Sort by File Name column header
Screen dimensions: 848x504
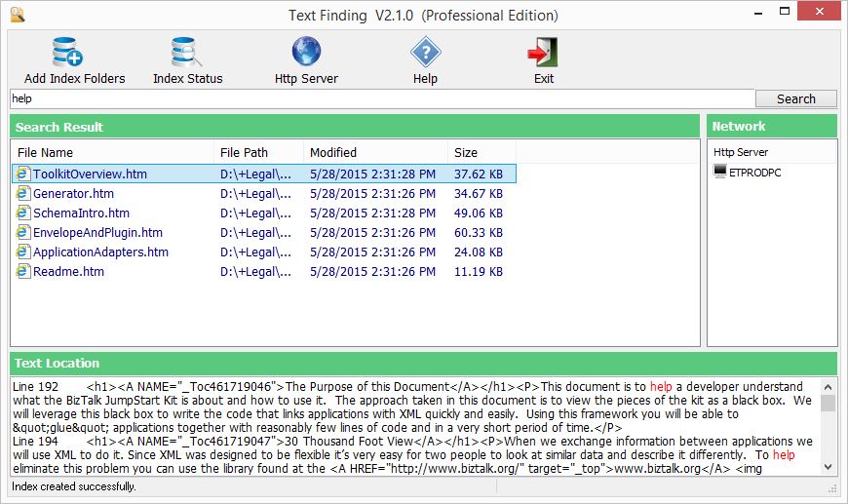pyautogui.click(x=112, y=152)
